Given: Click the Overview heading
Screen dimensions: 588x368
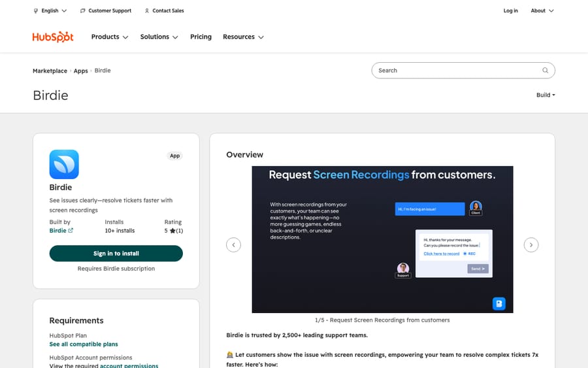Looking at the screenshot, I should pyautogui.click(x=244, y=154).
